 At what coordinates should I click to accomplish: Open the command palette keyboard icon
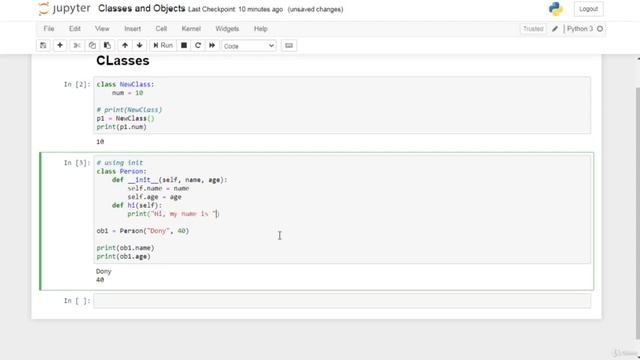click(x=289, y=45)
